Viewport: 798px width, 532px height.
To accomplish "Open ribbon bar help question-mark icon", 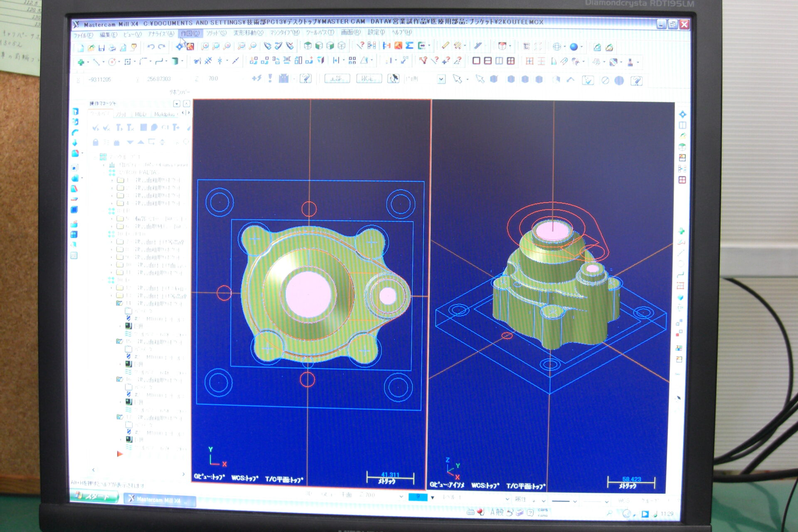I will 305,78.
